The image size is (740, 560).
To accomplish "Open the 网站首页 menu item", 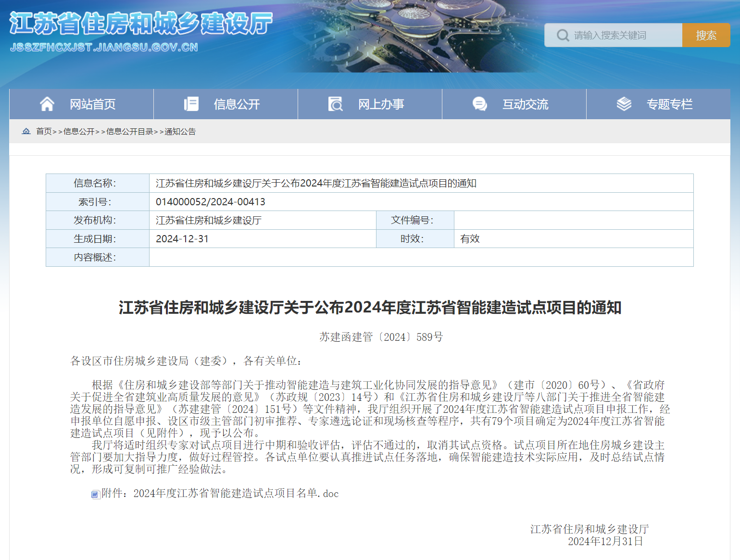I will coord(92,104).
